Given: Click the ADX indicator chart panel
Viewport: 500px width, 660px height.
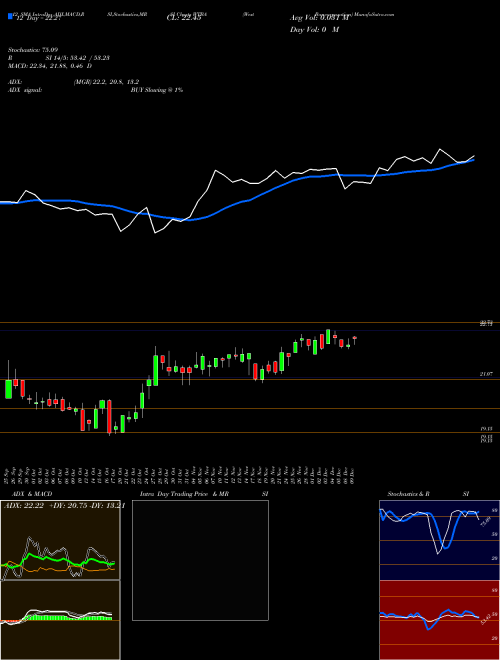Looking at the screenshot, I should [60, 540].
